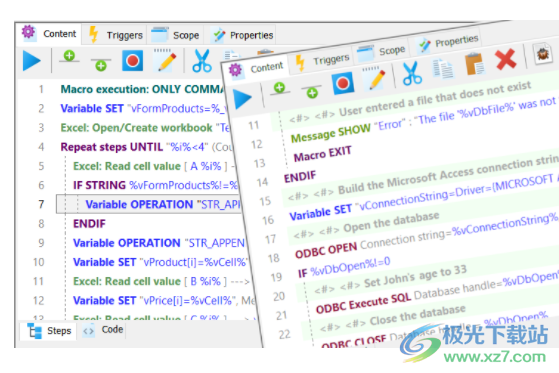
Task: Click the red X delete icon
Action: [x=506, y=59]
